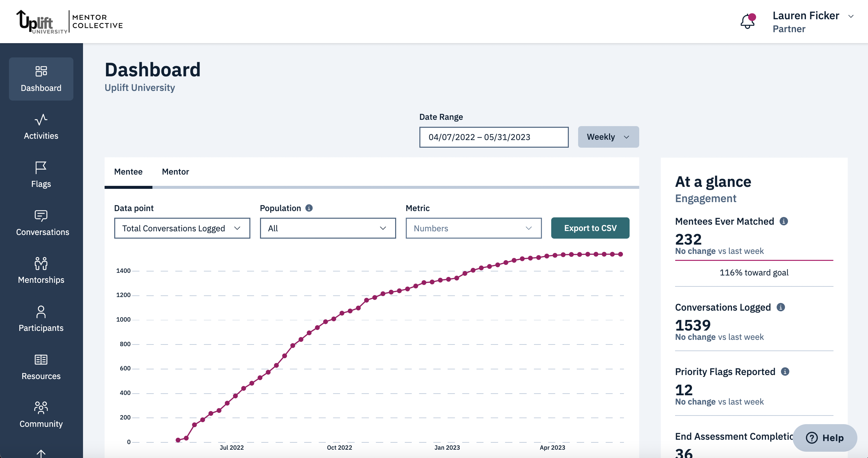868x458 pixels.
Task: Click the Date Range input field
Action: tap(493, 137)
